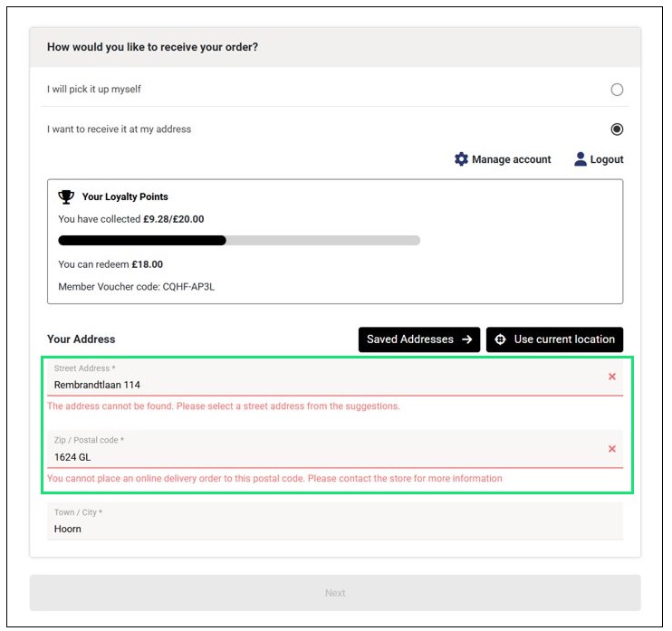Click the arrow icon on Saved Addresses

point(467,339)
